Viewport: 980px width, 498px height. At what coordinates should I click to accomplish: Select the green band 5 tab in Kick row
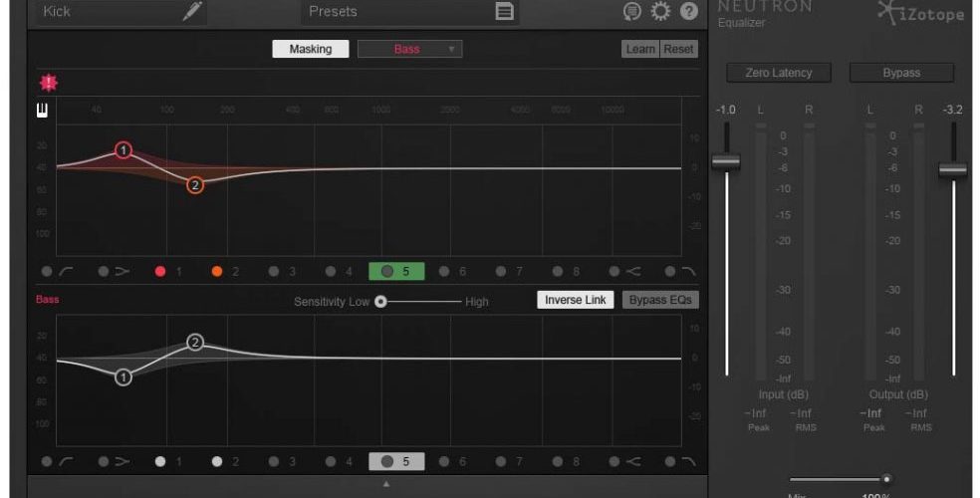396,271
